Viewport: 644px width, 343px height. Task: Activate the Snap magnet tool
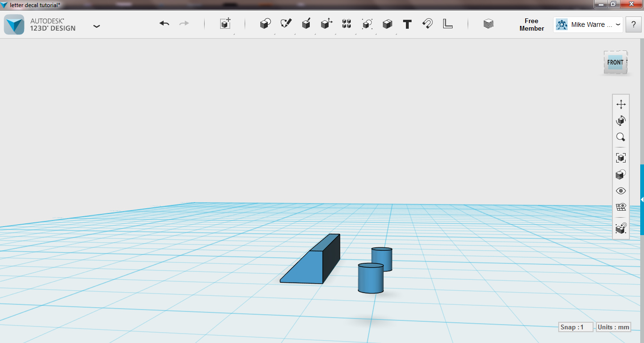coord(428,24)
